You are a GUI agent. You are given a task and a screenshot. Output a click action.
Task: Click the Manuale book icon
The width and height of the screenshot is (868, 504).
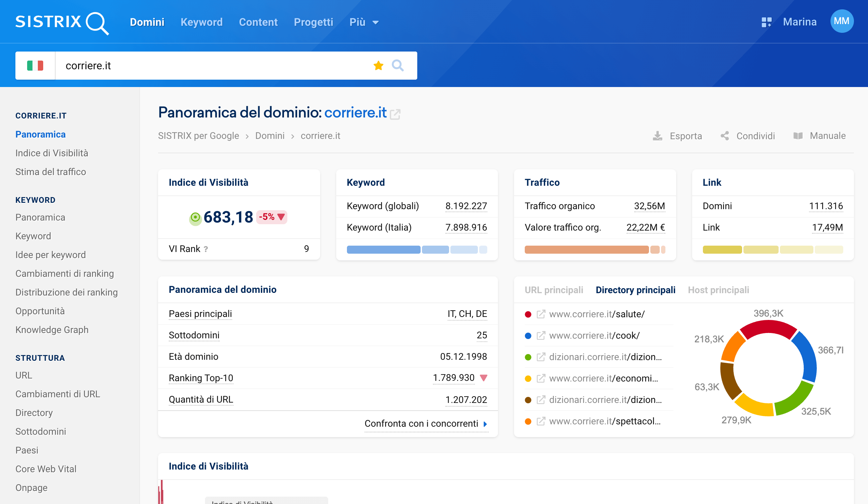pyautogui.click(x=798, y=136)
